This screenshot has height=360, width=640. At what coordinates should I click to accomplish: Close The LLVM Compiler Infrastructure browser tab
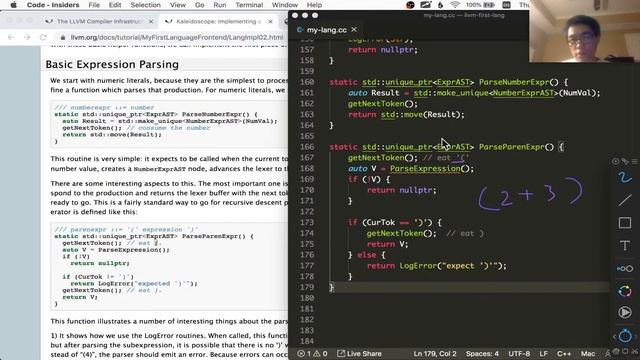[x=151, y=21]
